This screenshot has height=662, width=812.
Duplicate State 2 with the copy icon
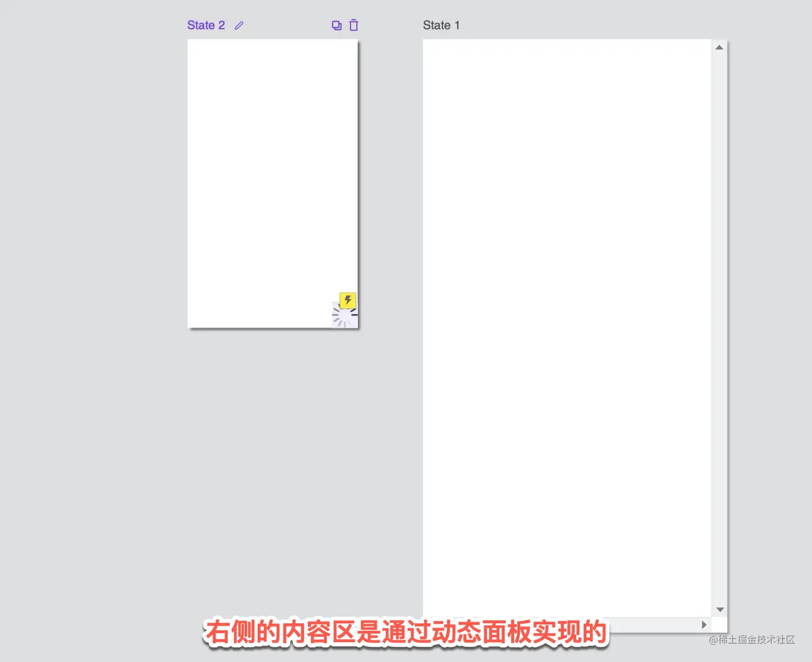(x=337, y=25)
